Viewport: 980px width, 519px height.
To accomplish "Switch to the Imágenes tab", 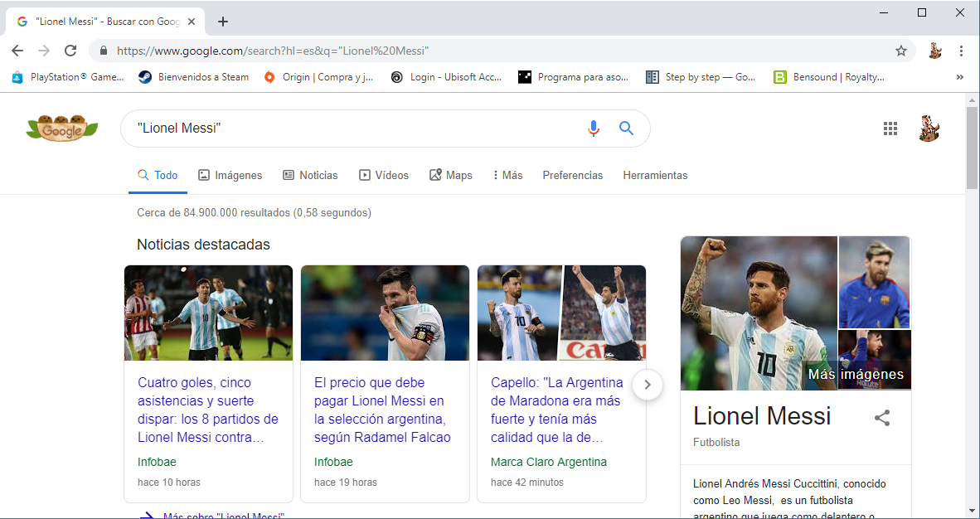I will pos(230,175).
